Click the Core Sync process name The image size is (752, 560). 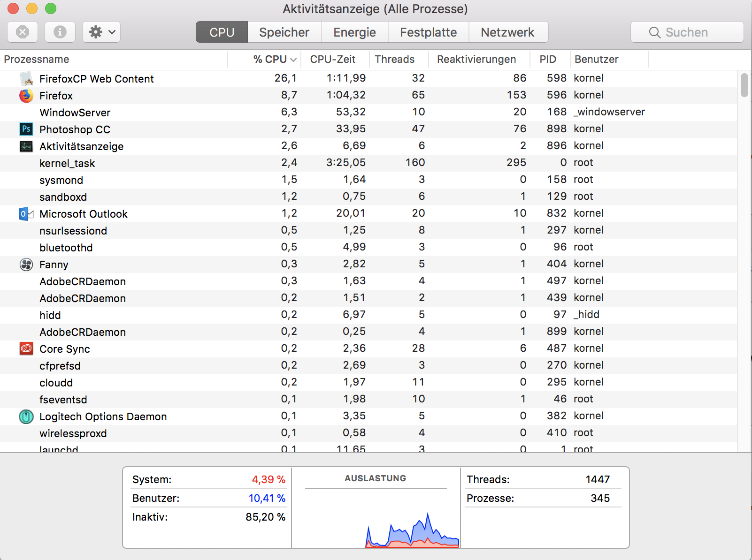(65, 349)
